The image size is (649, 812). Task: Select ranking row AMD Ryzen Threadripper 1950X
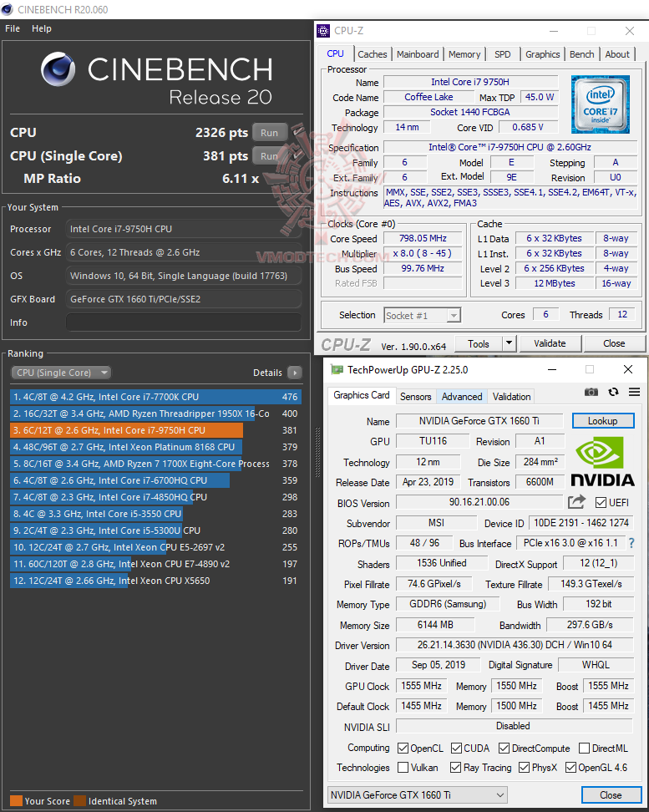click(x=155, y=414)
